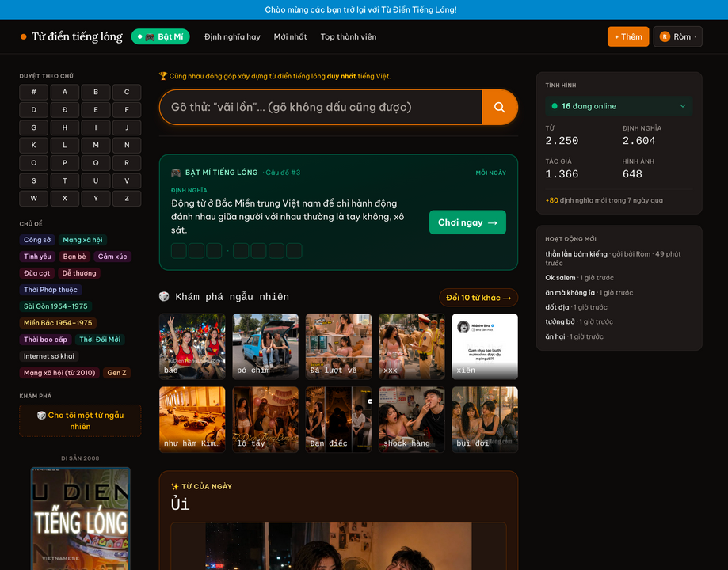This screenshot has height=570, width=728.
Task: Select the Công sở topic tag
Action: click(37, 240)
